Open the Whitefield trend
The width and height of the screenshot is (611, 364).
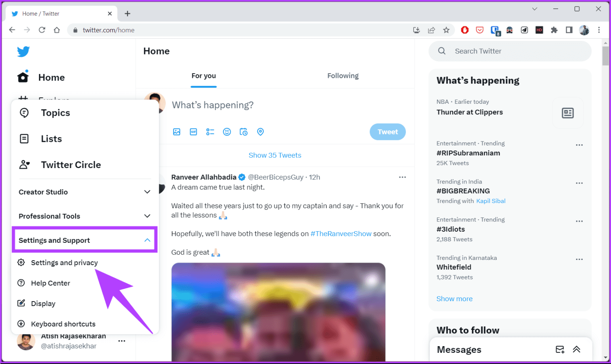tap(454, 267)
